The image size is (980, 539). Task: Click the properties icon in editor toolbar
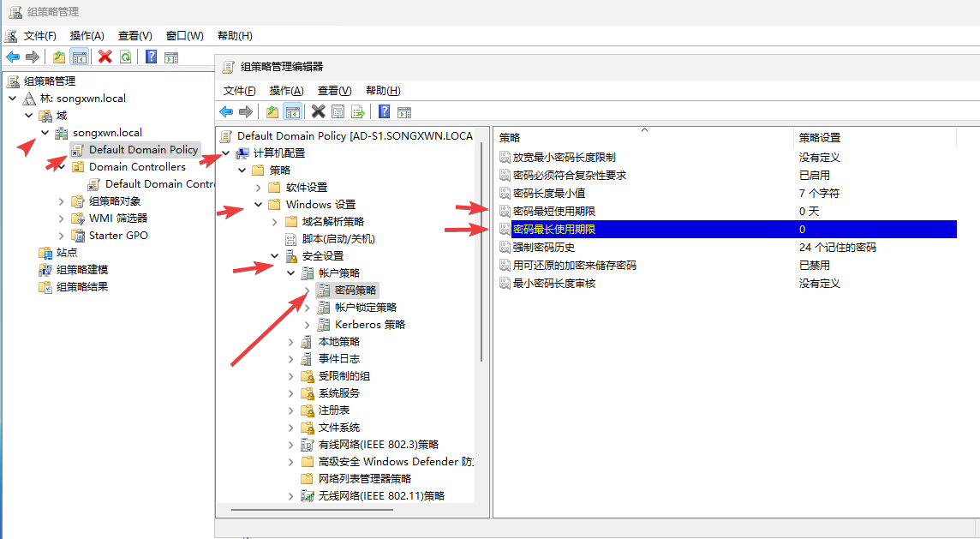click(x=338, y=111)
